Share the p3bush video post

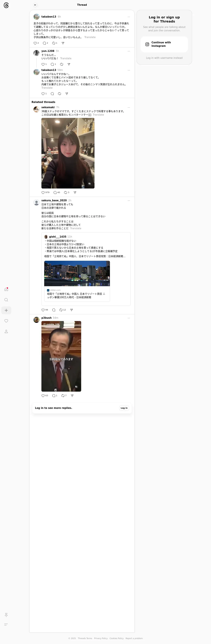pyautogui.click(x=72, y=396)
